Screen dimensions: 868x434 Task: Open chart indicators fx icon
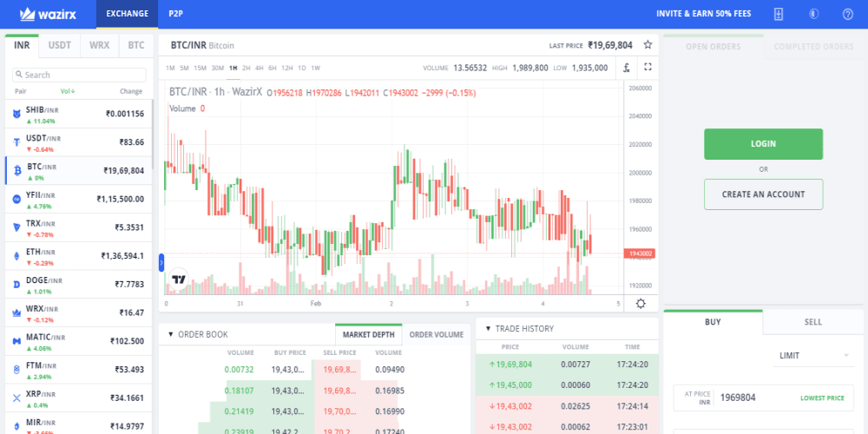[625, 67]
